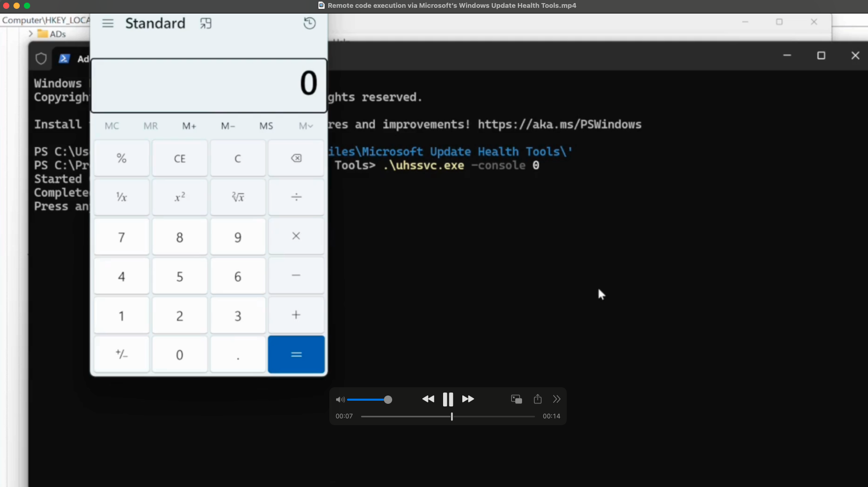Open the calculator navigation menu
Screen dimensions: 868x487
[x=108, y=23]
